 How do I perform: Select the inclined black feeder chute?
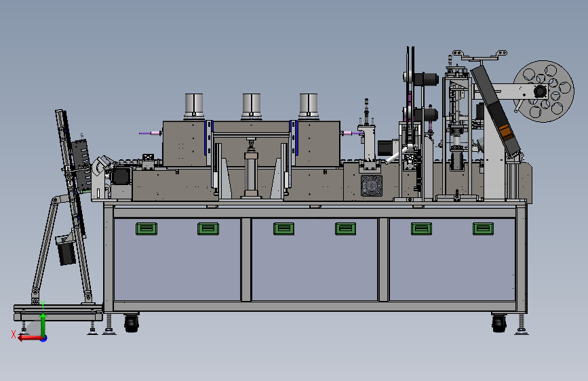496,111
